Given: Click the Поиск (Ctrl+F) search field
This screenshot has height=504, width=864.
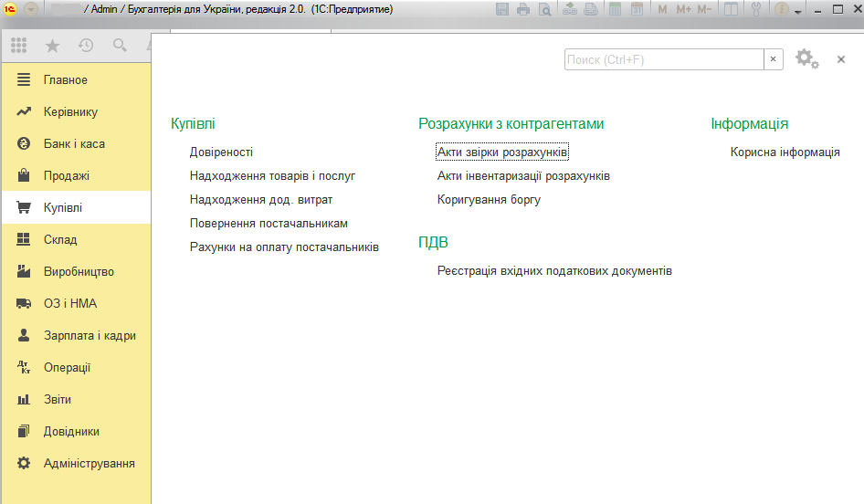Looking at the screenshot, I should pyautogui.click(x=664, y=59).
